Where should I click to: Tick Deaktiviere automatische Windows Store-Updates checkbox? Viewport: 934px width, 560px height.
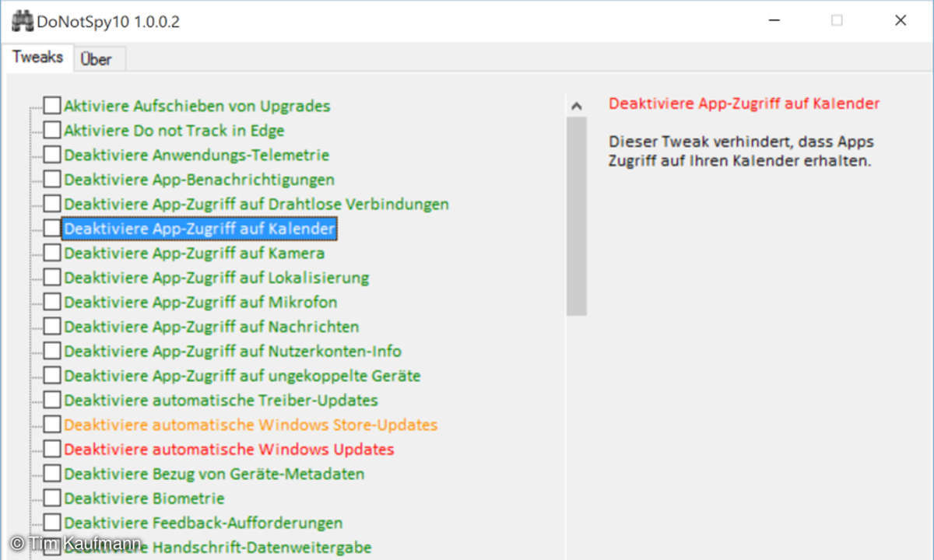click(51, 425)
